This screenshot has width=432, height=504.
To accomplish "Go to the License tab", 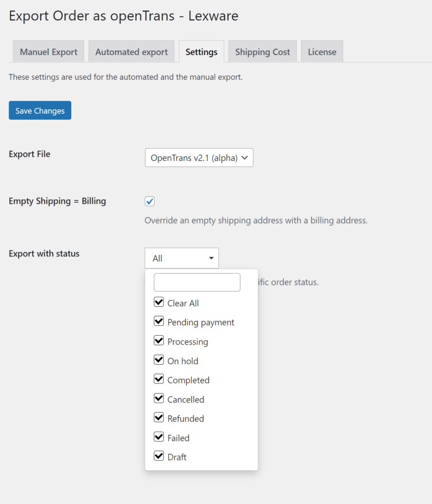I will (x=322, y=51).
